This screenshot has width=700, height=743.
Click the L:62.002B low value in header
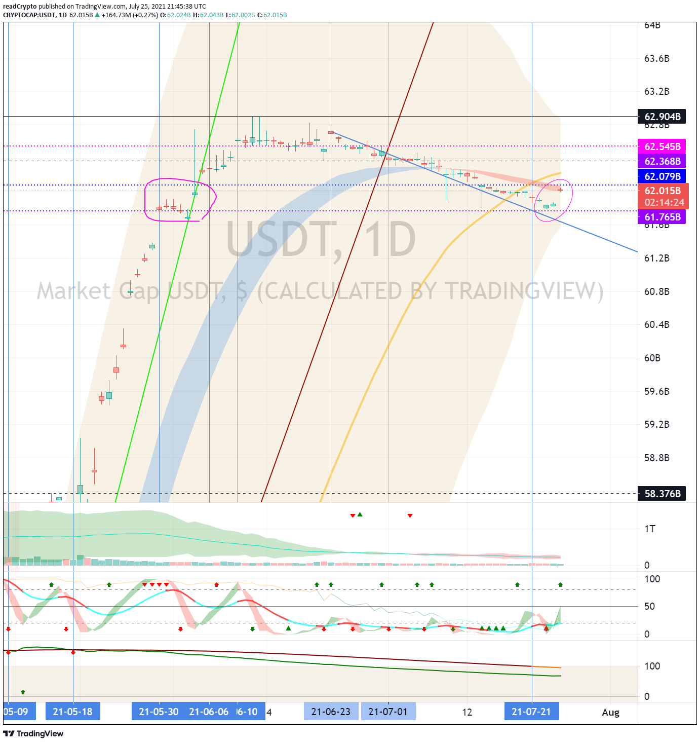pyautogui.click(x=240, y=15)
